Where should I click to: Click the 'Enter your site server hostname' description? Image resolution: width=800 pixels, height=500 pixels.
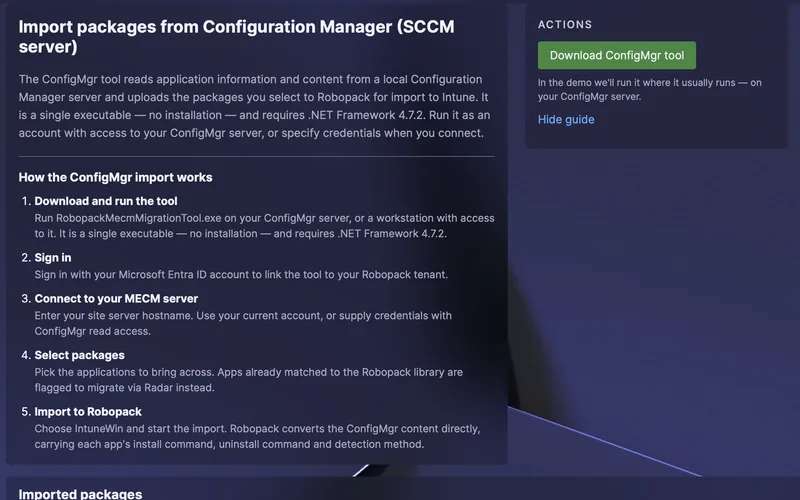(x=243, y=323)
